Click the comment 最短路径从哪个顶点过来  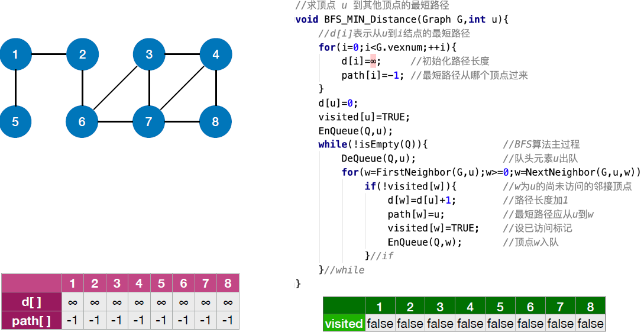point(469,75)
